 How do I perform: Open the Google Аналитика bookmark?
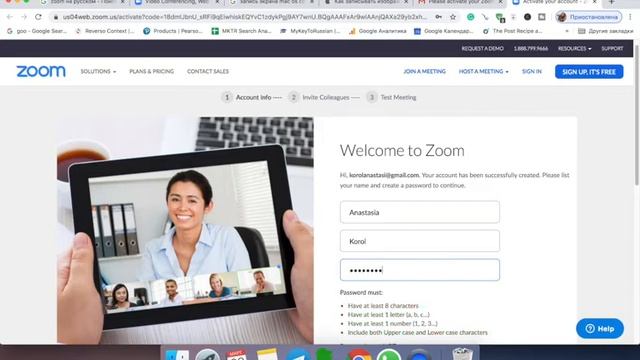point(378,31)
